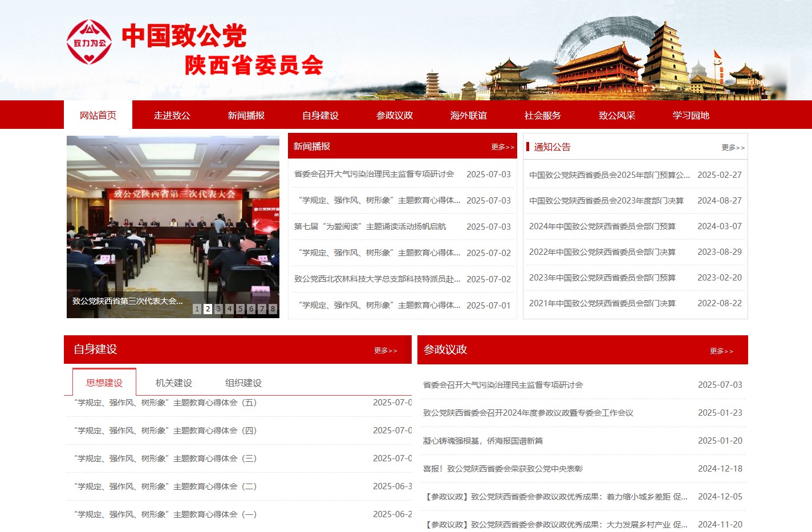Click the 中国致公党 陕西省委员会 site title

point(222,50)
